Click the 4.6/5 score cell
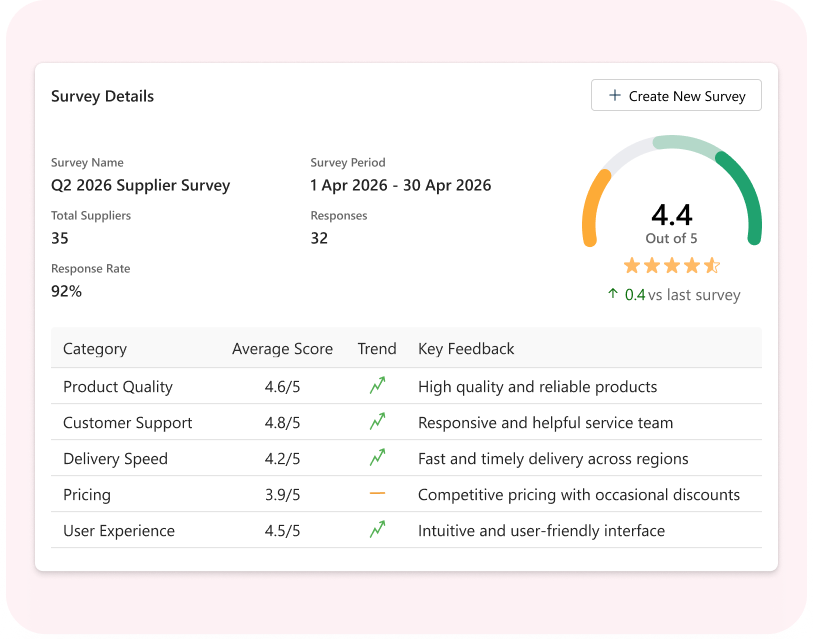The height and width of the screenshot is (639, 813). pos(283,387)
